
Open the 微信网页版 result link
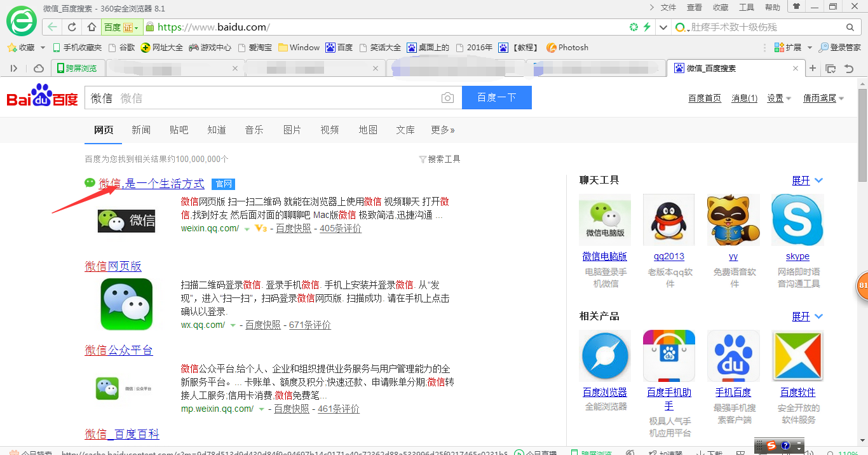(113, 266)
